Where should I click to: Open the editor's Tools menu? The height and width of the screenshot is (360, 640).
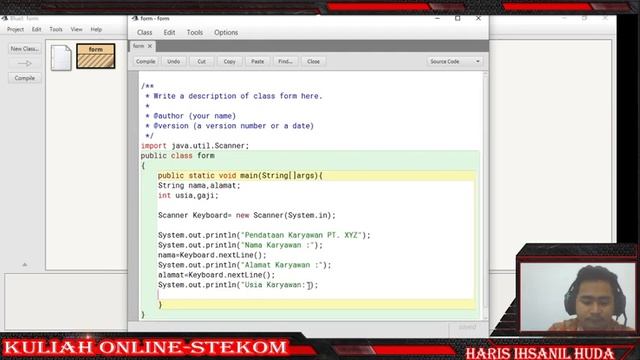[195, 32]
